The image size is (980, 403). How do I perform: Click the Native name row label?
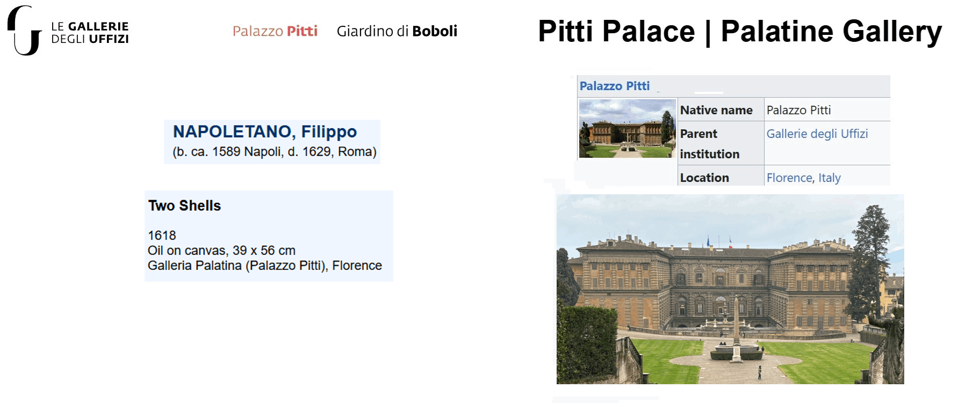coord(716,110)
